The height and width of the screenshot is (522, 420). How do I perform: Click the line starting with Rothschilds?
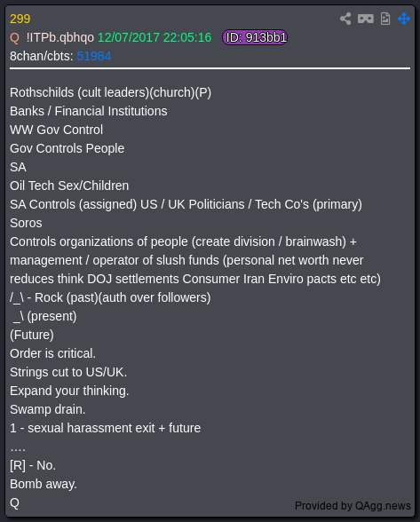tap(111, 92)
